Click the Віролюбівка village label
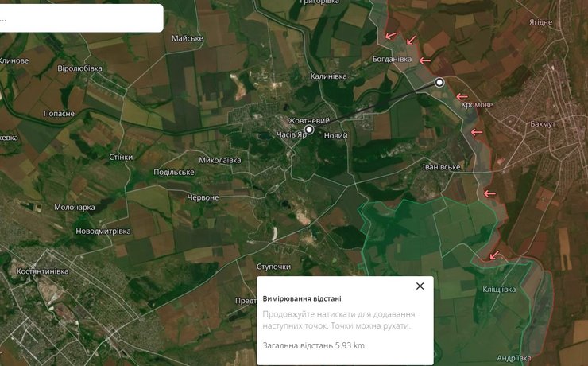The height and width of the screenshot is (366, 588). tap(79, 68)
